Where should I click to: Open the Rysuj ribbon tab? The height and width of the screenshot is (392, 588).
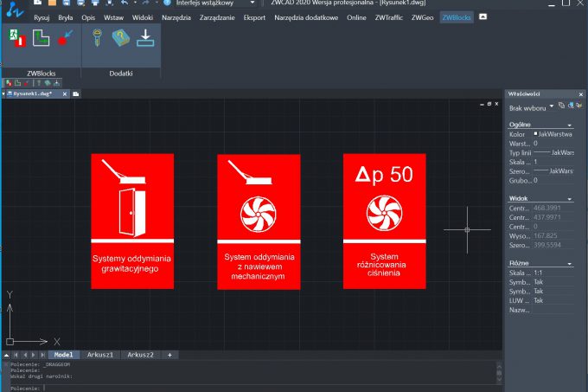[x=42, y=17]
